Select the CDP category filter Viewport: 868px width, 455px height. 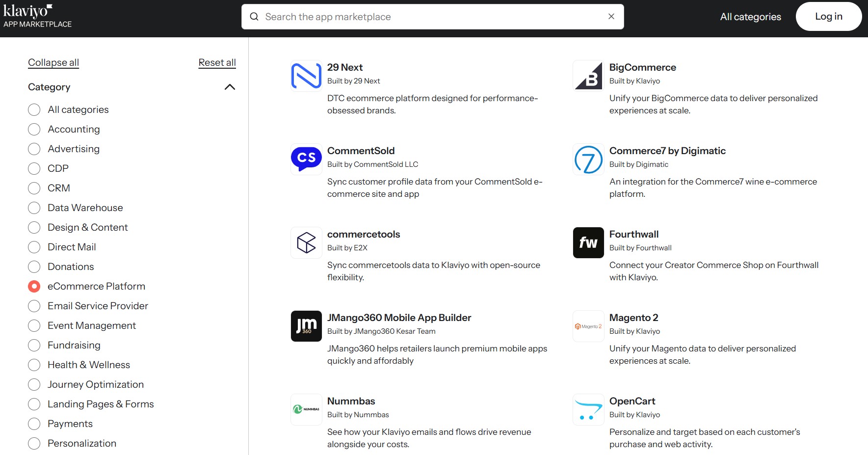(34, 168)
